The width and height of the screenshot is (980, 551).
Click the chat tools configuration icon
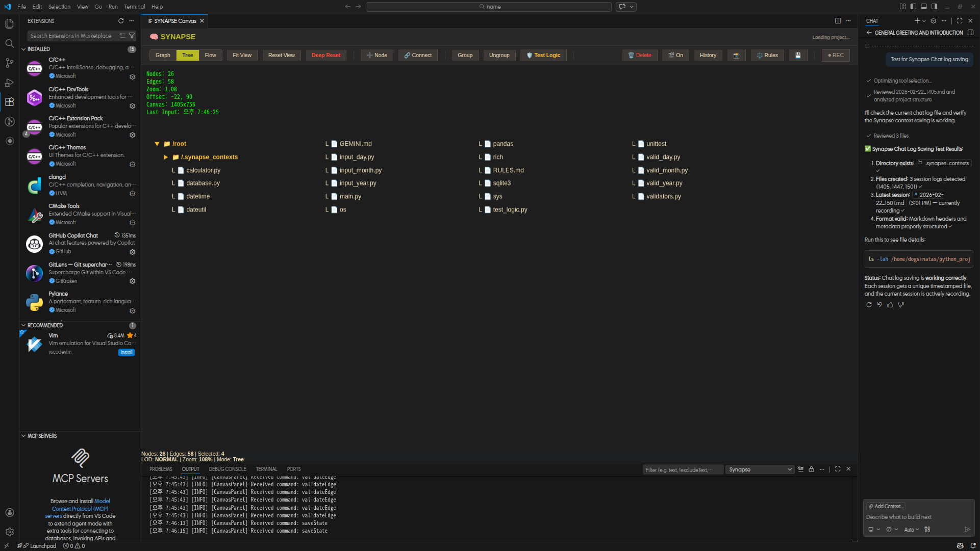[927, 530]
